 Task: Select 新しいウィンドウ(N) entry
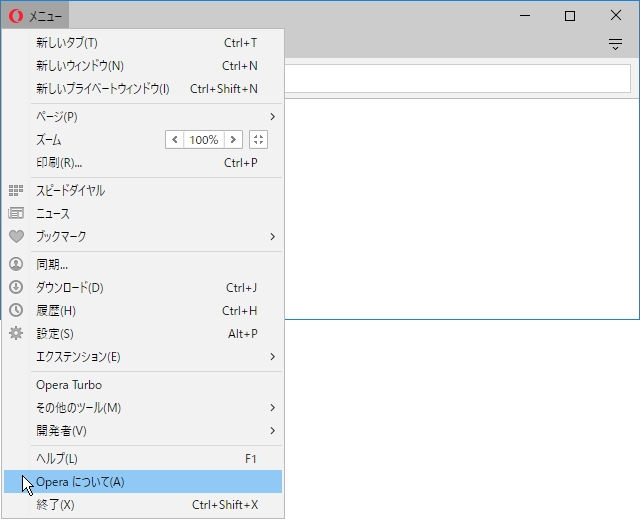(143, 66)
